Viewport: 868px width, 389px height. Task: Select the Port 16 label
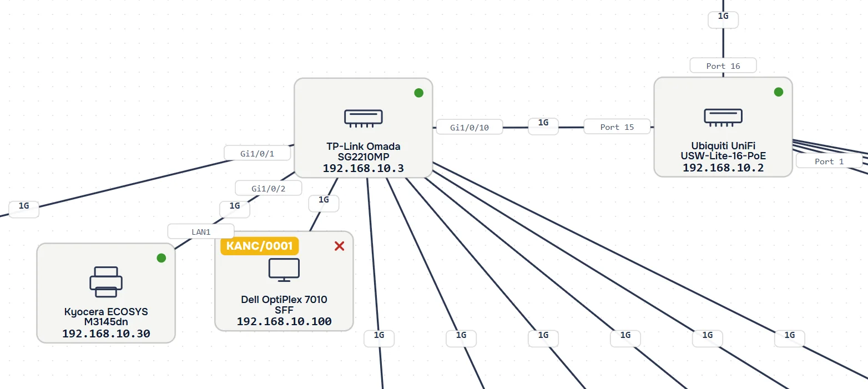pyautogui.click(x=723, y=65)
